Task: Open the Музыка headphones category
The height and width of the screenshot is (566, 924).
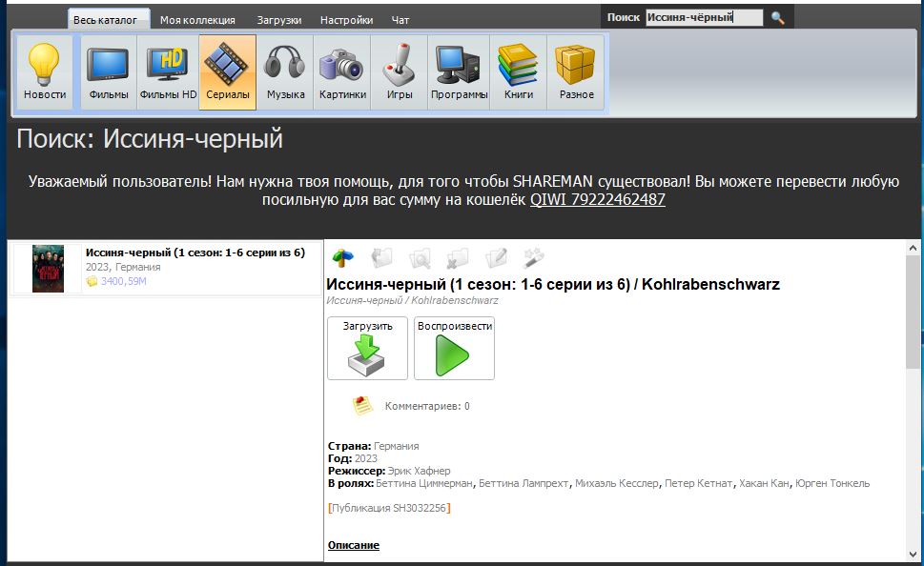Action: (x=285, y=71)
